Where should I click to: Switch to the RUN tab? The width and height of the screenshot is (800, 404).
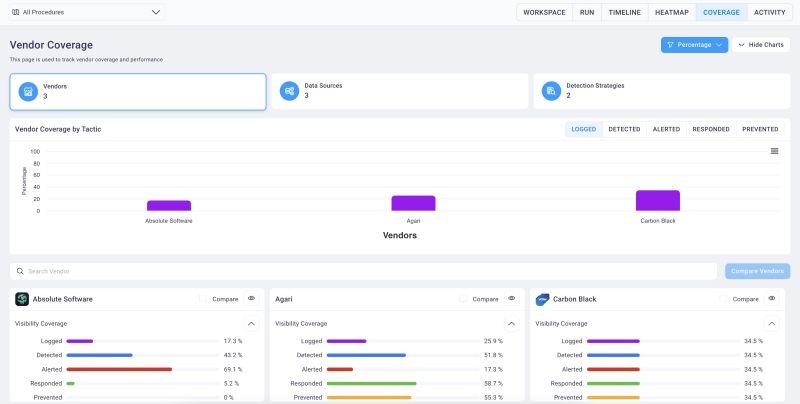[587, 12]
